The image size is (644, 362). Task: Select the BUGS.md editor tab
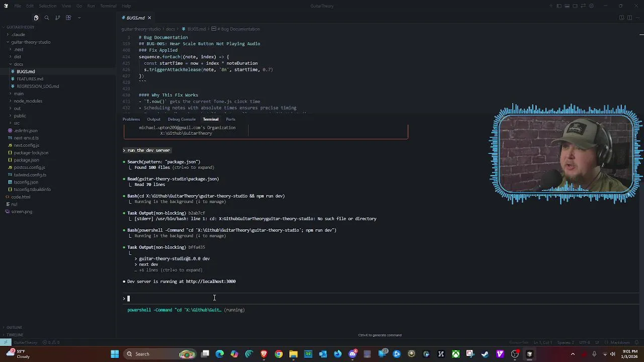pos(136,18)
